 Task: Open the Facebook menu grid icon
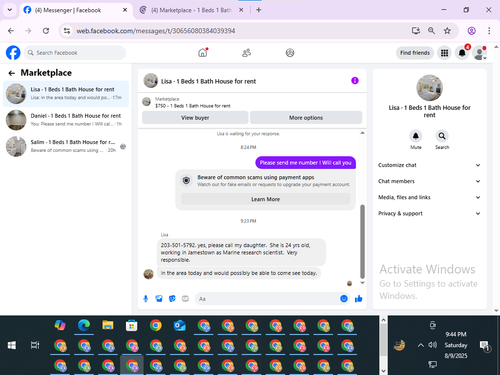pos(444,53)
